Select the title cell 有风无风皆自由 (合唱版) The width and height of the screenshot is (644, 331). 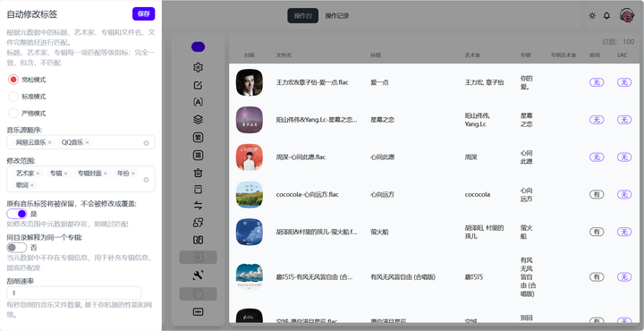click(x=402, y=277)
